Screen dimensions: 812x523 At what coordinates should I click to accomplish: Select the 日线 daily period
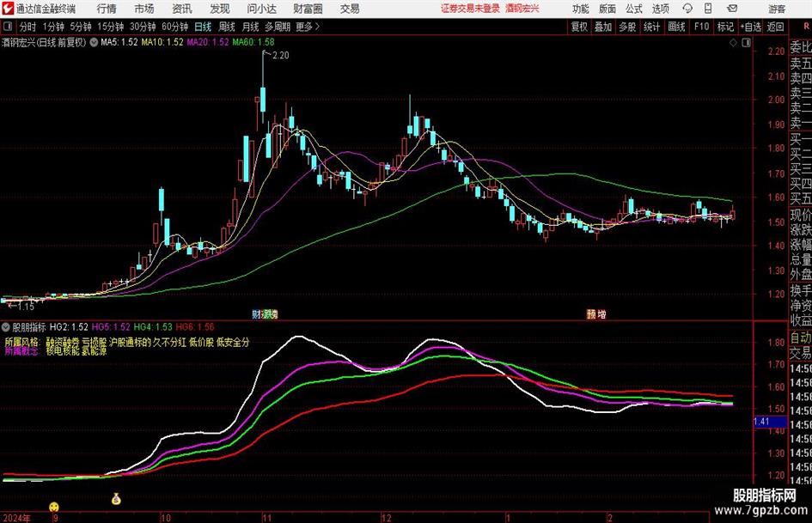203,27
